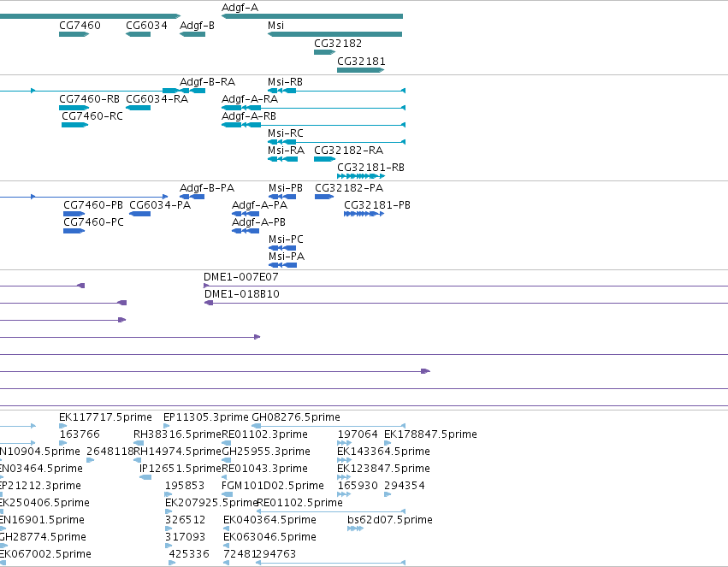Click protein CG32182-PA
The image size is (728, 567).
324,198
